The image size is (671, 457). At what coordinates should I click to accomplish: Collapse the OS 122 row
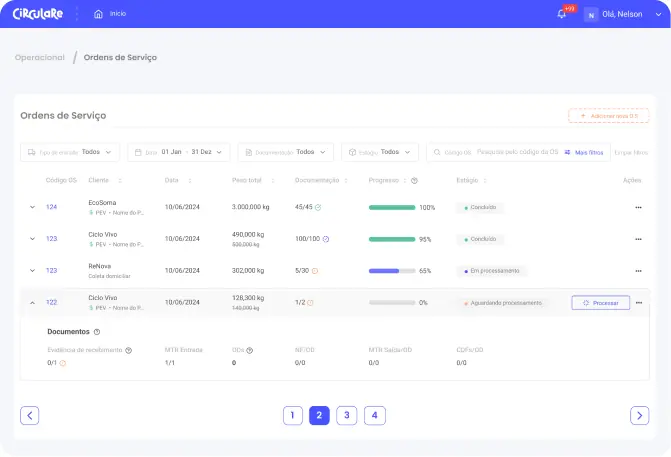pyautogui.click(x=33, y=303)
